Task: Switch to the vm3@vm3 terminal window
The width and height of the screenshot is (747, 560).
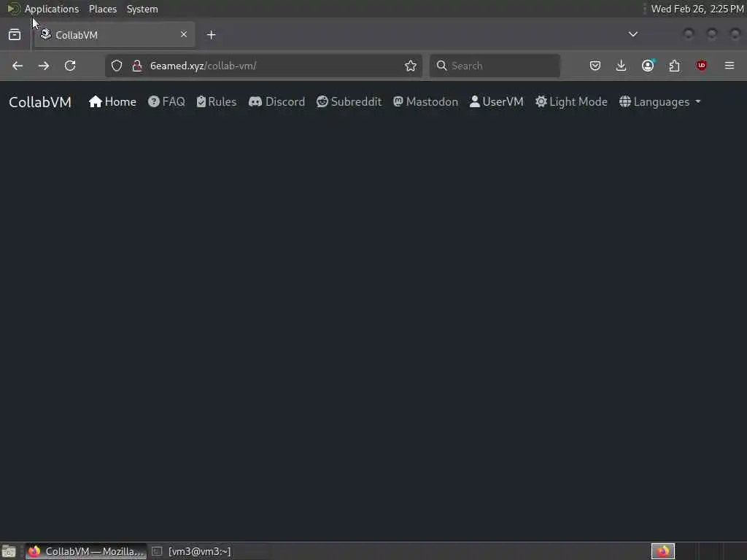Action: [x=192, y=551]
